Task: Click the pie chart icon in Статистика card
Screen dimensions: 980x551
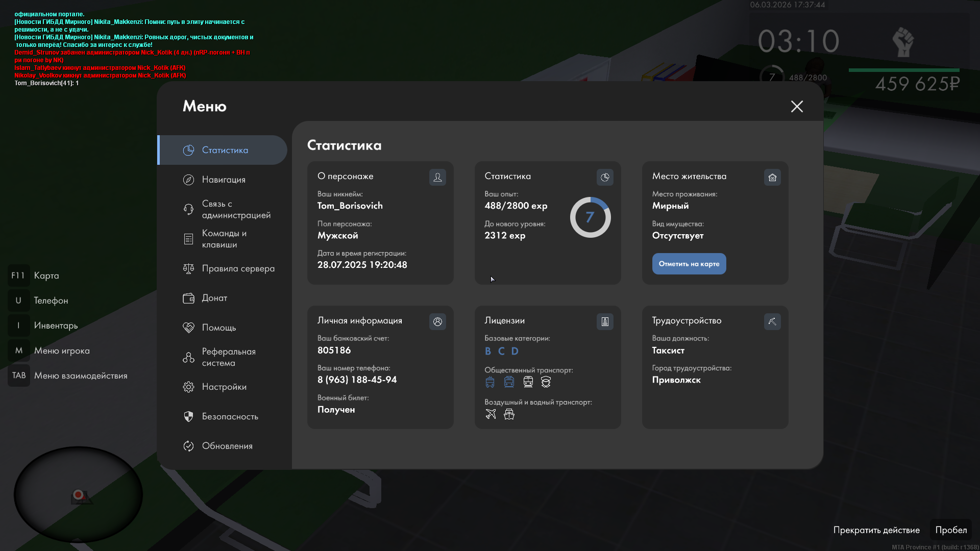Action: (x=605, y=177)
